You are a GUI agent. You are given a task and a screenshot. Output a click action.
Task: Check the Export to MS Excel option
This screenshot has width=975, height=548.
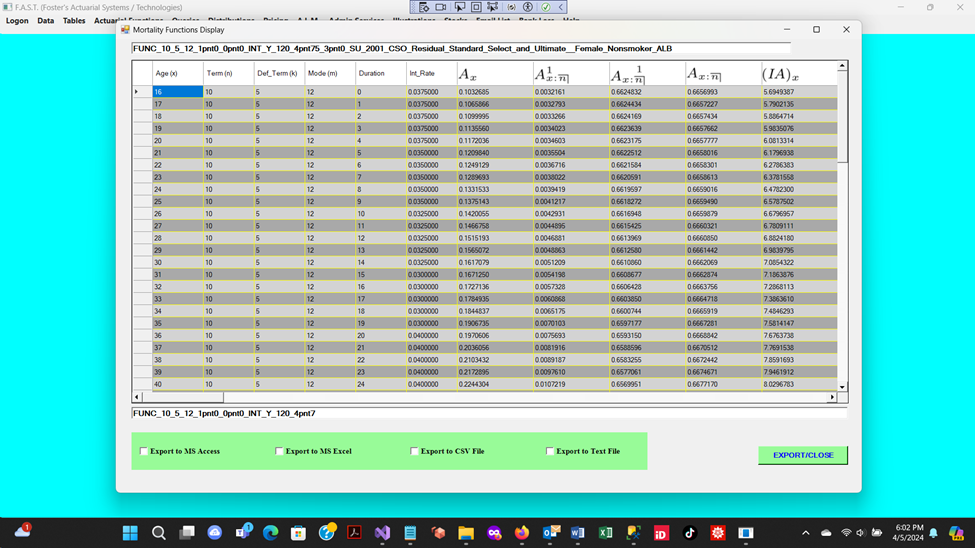(x=280, y=451)
